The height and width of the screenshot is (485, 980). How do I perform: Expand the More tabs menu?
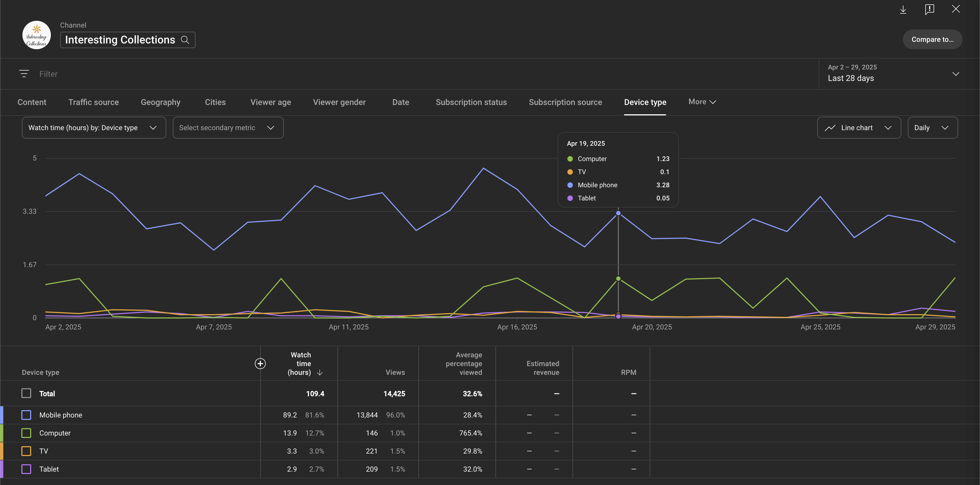tap(702, 101)
